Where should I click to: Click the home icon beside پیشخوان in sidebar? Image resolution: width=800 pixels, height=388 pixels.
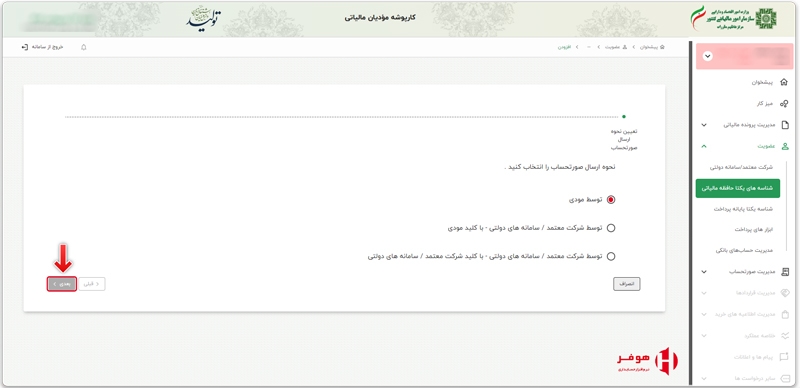784,82
